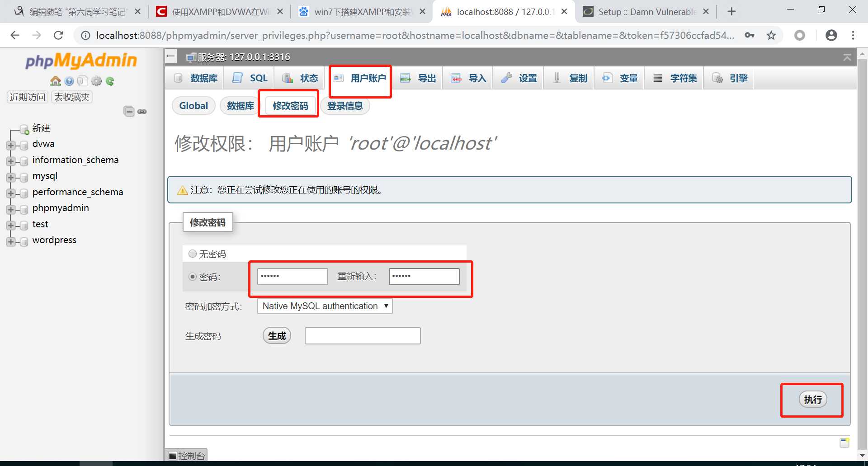The image size is (868, 466).
Task: Click the 近期访问 button
Action: [x=28, y=97]
